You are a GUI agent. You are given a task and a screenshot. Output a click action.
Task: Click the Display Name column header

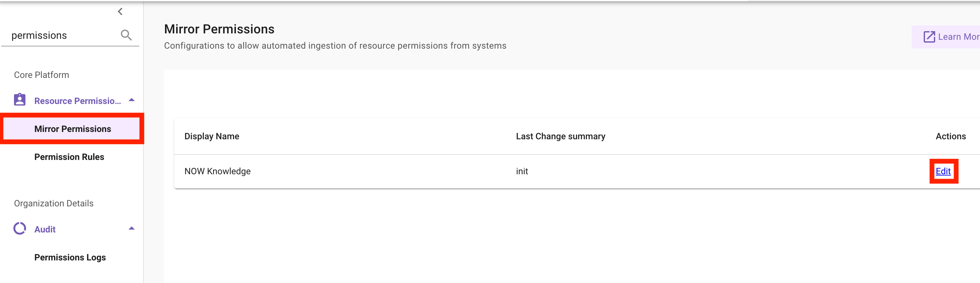click(211, 136)
